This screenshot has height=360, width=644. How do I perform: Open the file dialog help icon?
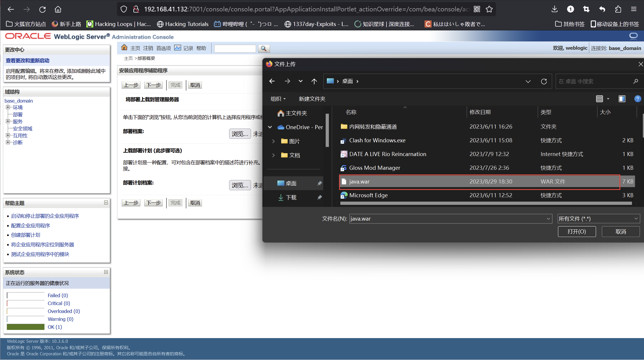[x=638, y=99]
